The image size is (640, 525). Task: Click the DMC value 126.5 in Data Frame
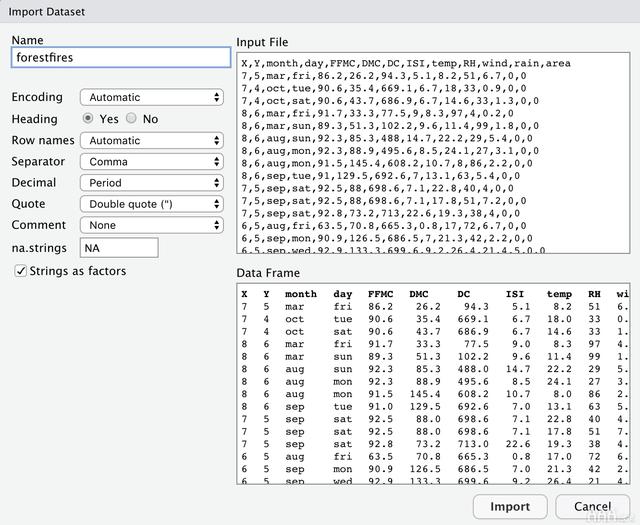pos(425,469)
